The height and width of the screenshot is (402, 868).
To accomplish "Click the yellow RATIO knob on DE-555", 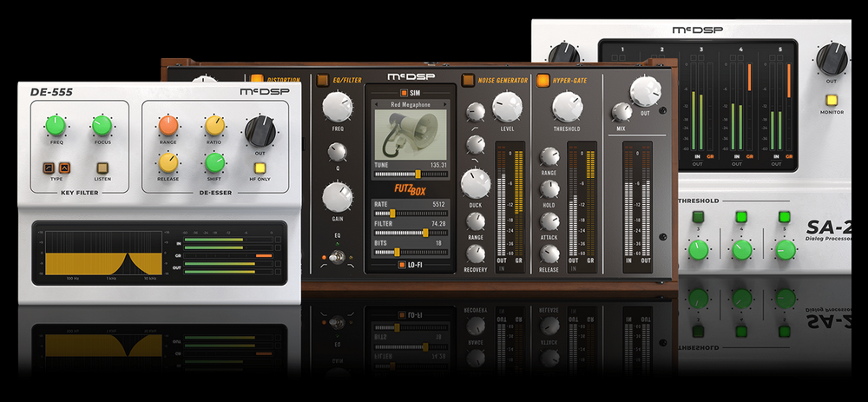I will [214, 126].
